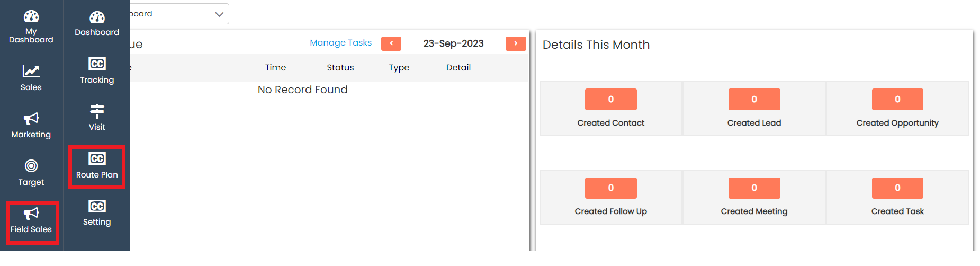This screenshot has width=980, height=266.
Task: Click the Created Meeting count badge
Action: click(x=754, y=188)
